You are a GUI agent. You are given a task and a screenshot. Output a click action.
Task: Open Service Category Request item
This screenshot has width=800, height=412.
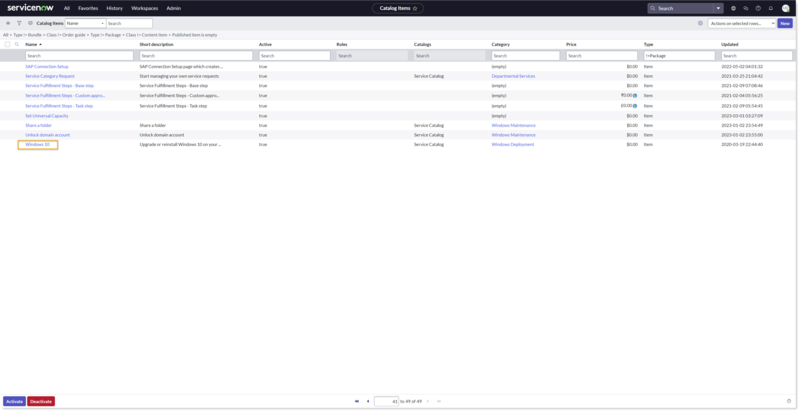(50, 76)
